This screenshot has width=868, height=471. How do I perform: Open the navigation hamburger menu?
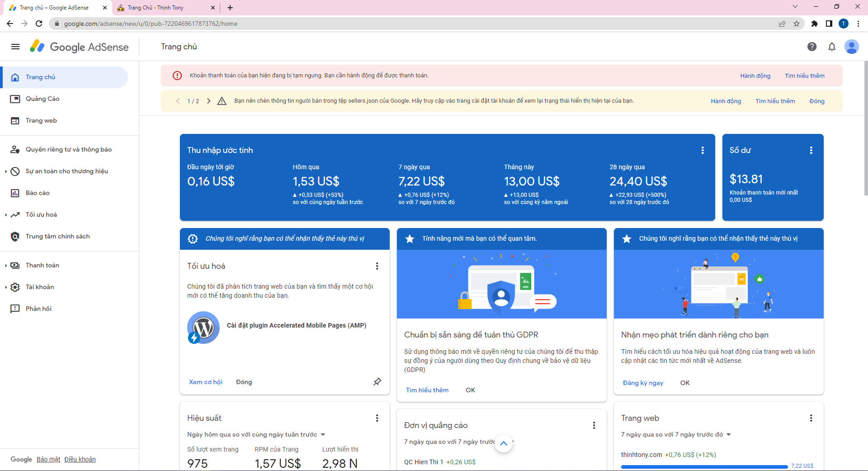coord(15,47)
